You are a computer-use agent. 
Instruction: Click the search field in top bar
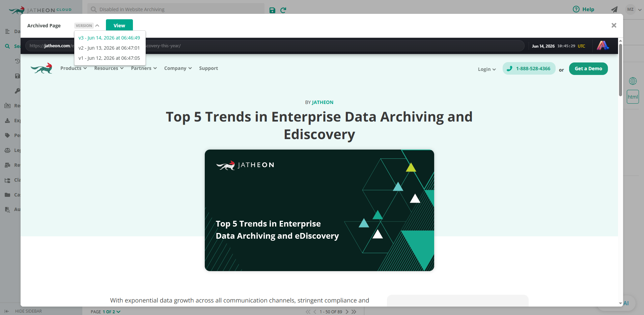point(176,9)
